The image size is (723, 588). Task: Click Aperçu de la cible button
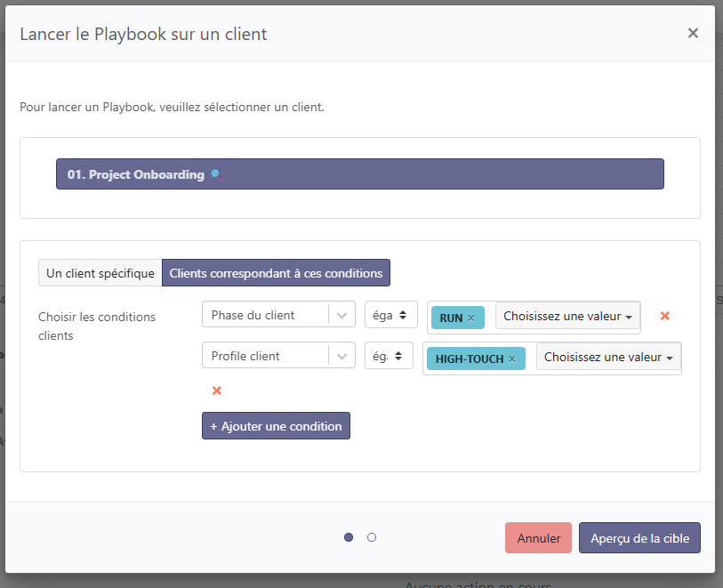coord(639,538)
